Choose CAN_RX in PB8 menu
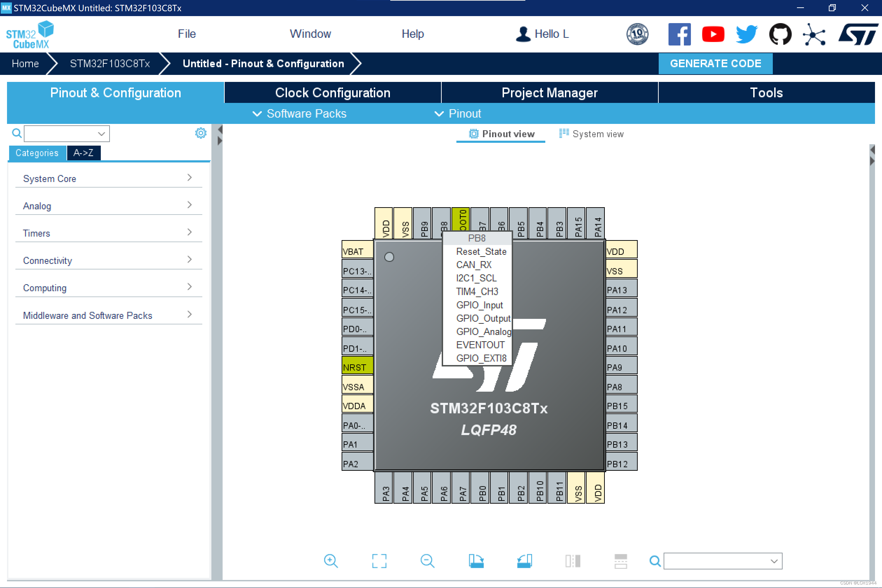Screen dimensions: 882x588 pyautogui.click(x=477, y=265)
